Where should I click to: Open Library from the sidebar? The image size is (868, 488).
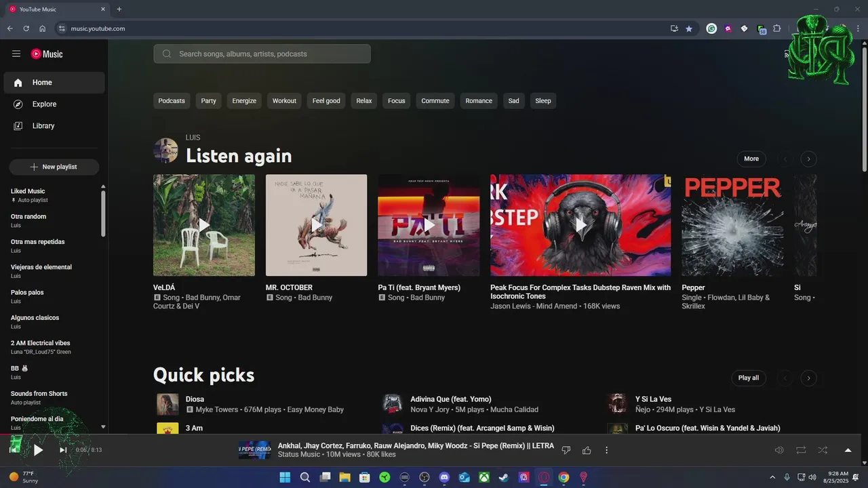[x=54, y=126]
